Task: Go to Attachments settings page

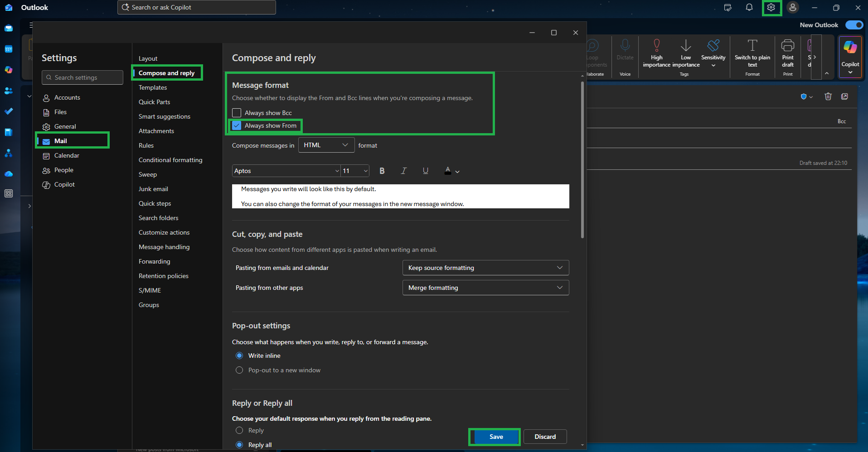Action: (x=156, y=131)
